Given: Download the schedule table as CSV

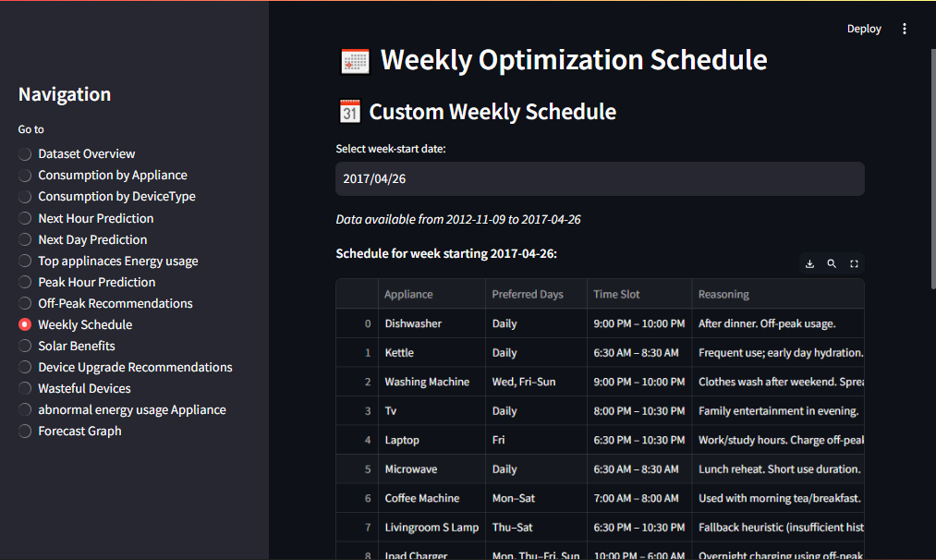Looking at the screenshot, I should [x=810, y=264].
